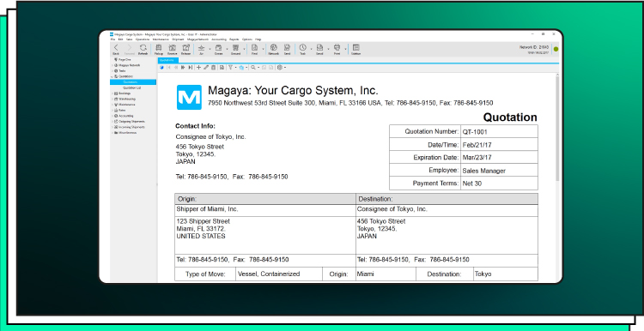This screenshot has width=644, height=331.
Task: Click quotation number value QT-1001
Action: coord(475,132)
